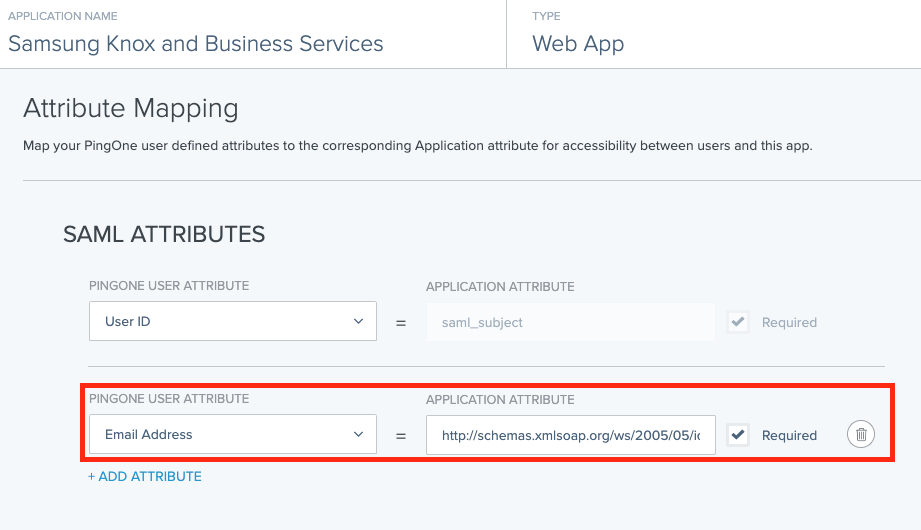Click the APPLICATION NAME label
This screenshot has height=530, width=921.
63,16
